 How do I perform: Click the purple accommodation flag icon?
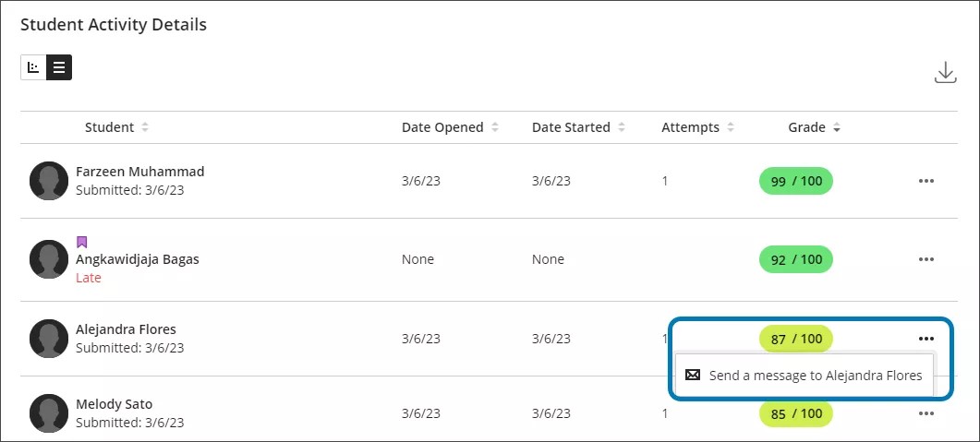click(x=81, y=243)
